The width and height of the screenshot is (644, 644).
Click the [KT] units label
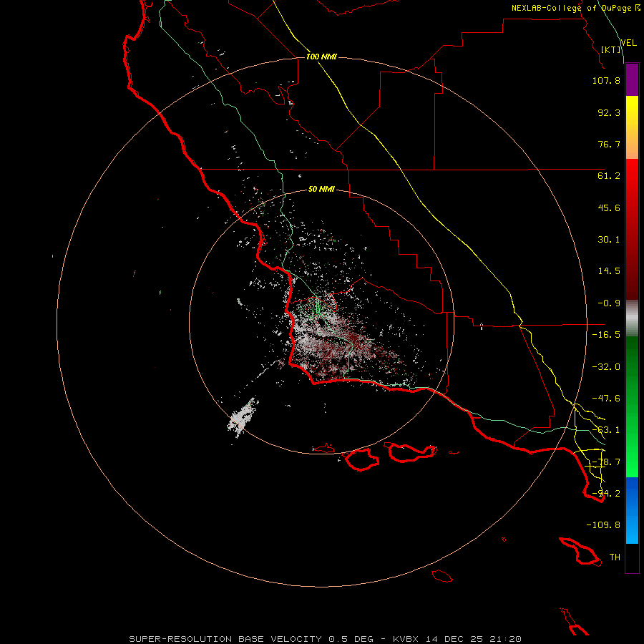pyautogui.click(x=611, y=49)
